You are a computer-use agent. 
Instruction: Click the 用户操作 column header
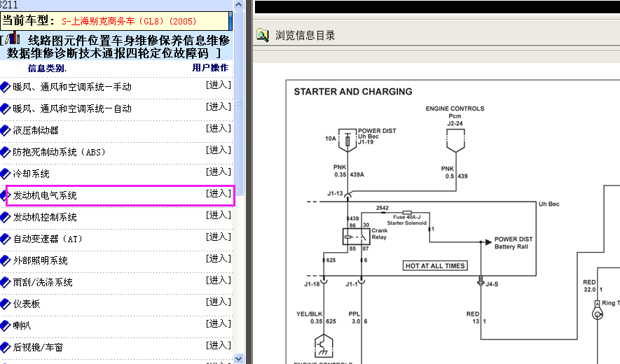point(210,68)
